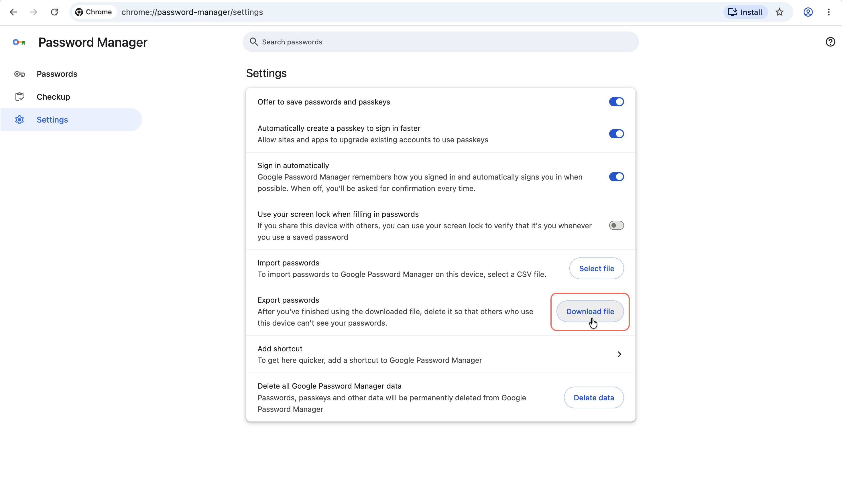This screenshot has width=842, height=504.
Task: Bookmark this page with the star icon
Action: 780,12
